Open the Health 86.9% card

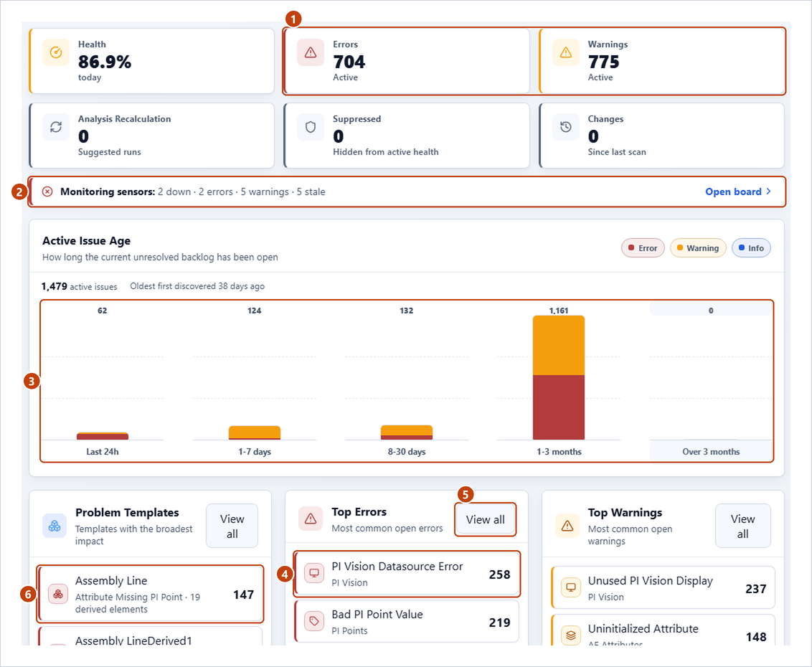(x=152, y=61)
